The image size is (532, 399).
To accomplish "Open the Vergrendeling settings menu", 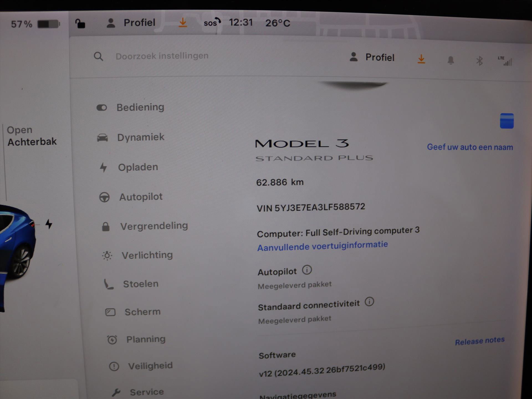I will pos(144,226).
